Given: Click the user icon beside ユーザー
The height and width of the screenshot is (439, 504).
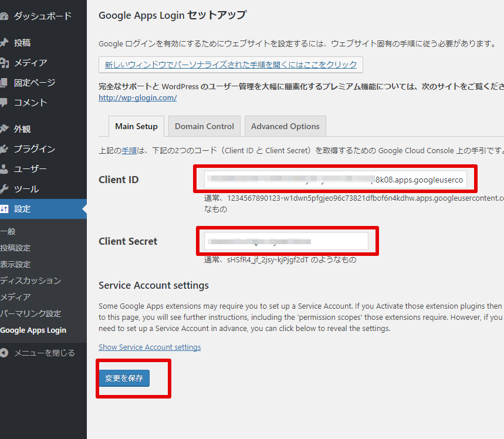Looking at the screenshot, I should tap(4, 169).
